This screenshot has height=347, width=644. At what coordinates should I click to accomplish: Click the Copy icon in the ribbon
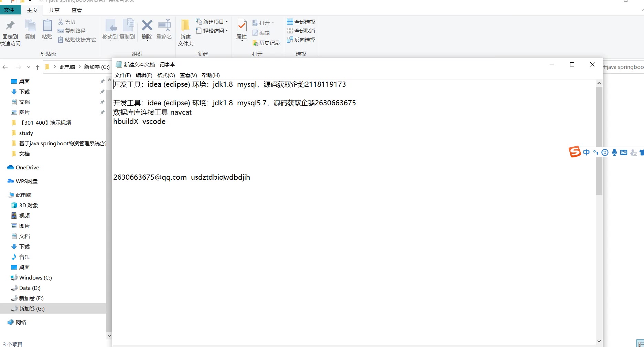30,25
